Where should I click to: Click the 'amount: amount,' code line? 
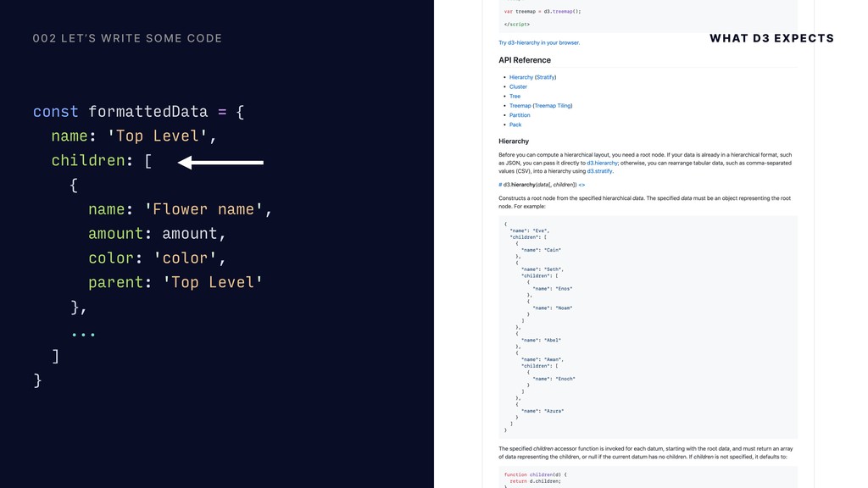(x=157, y=234)
